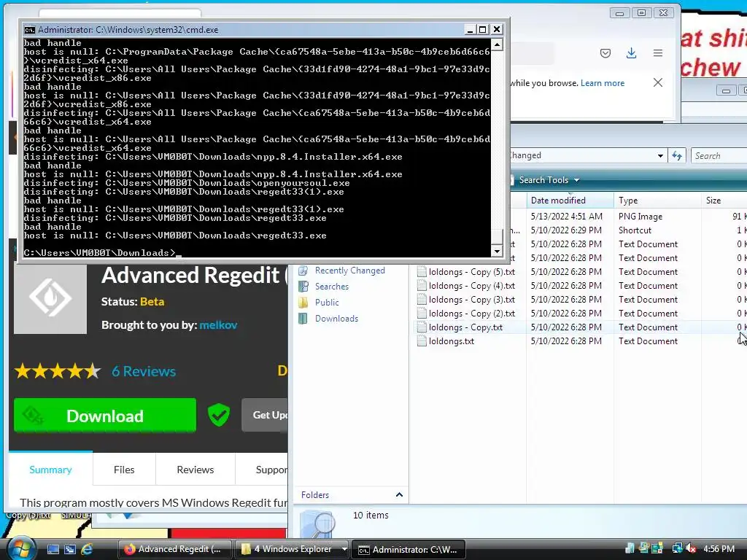Click PNG Image type cell
This screenshot has height=560, width=747.
(640, 216)
